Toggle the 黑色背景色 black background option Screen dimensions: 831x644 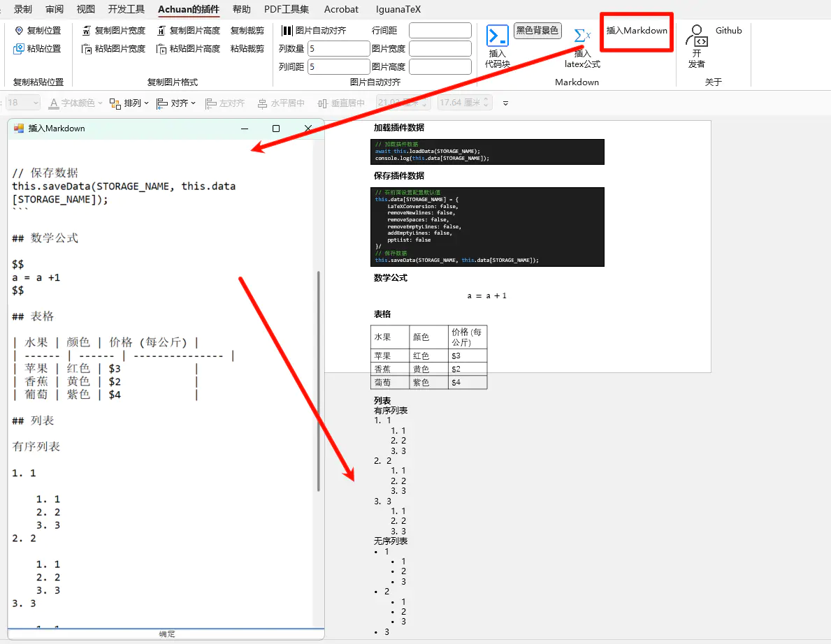(537, 31)
